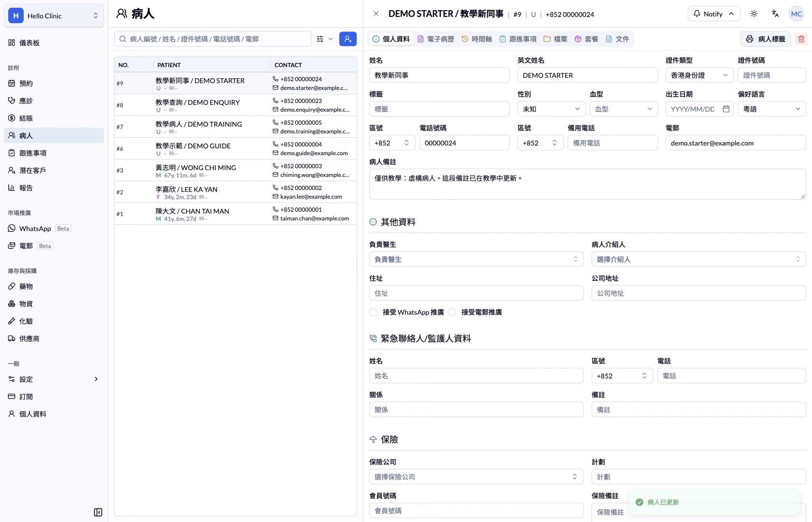The height and width of the screenshot is (522, 812).
Task: Open the Hello Clinic switcher dropdown
Action: [54, 15]
